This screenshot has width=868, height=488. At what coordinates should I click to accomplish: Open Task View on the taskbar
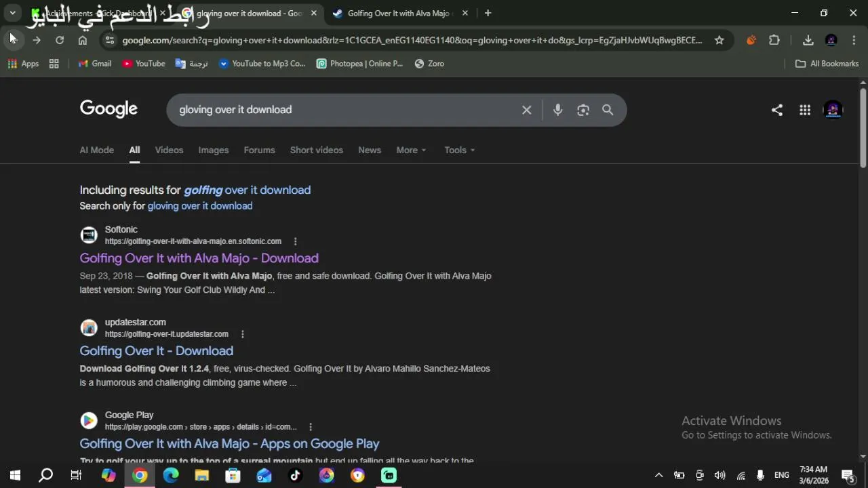[76, 475]
